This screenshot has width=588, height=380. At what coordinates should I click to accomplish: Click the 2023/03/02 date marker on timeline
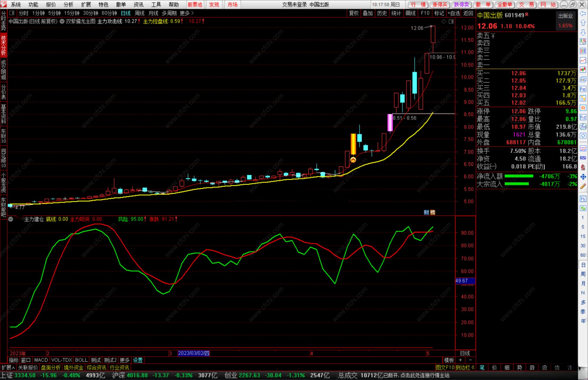point(193,353)
